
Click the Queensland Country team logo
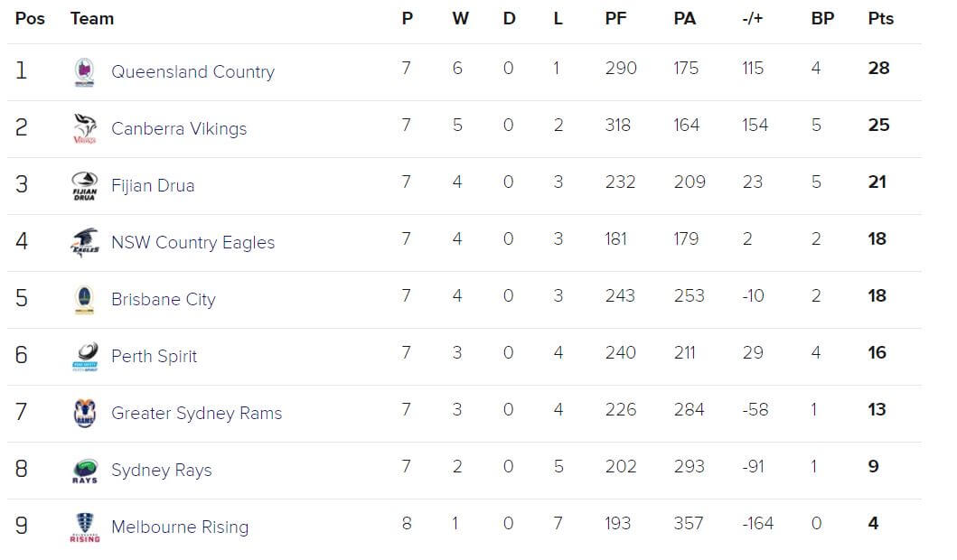84,72
